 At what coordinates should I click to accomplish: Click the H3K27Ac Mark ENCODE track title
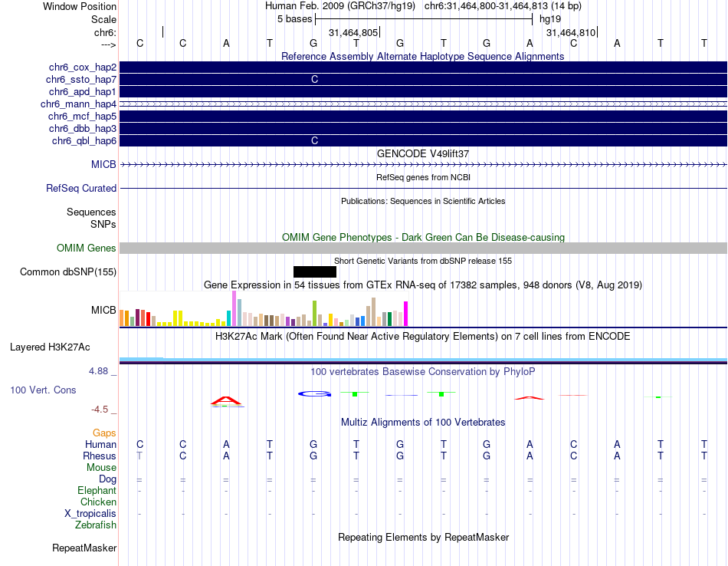[422, 337]
